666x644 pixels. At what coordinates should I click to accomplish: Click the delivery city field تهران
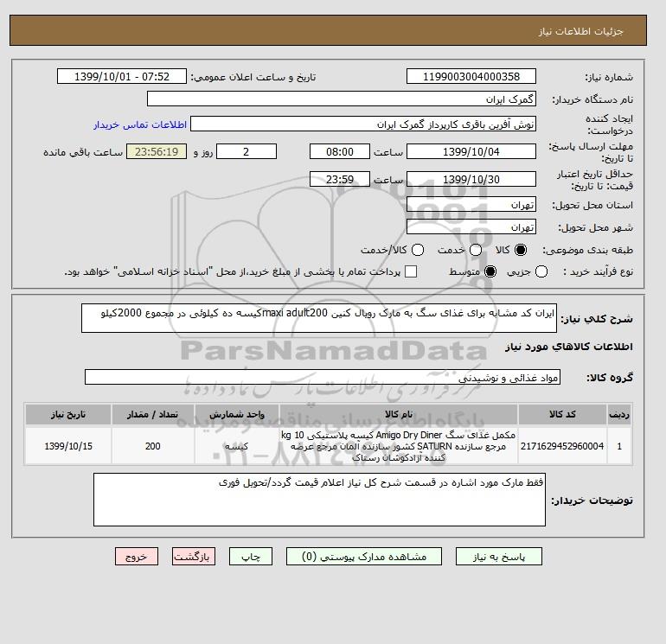[471, 226]
